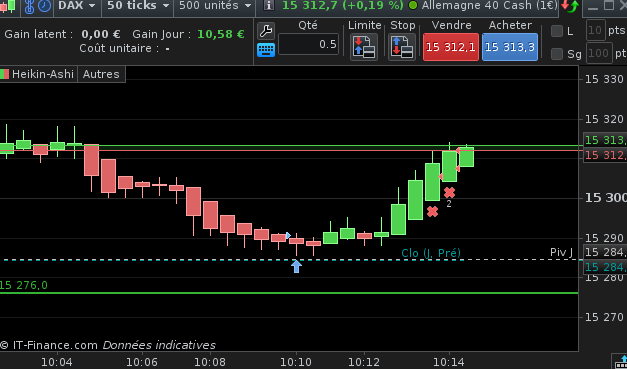The width and height of the screenshot is (627, 369).
Task: Click the Sg points field showing 100
Action: [x=599, y=53]
